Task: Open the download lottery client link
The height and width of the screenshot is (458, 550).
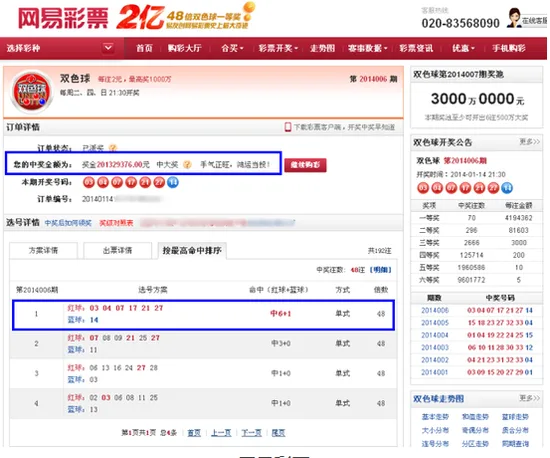Action: coord(344,127)
